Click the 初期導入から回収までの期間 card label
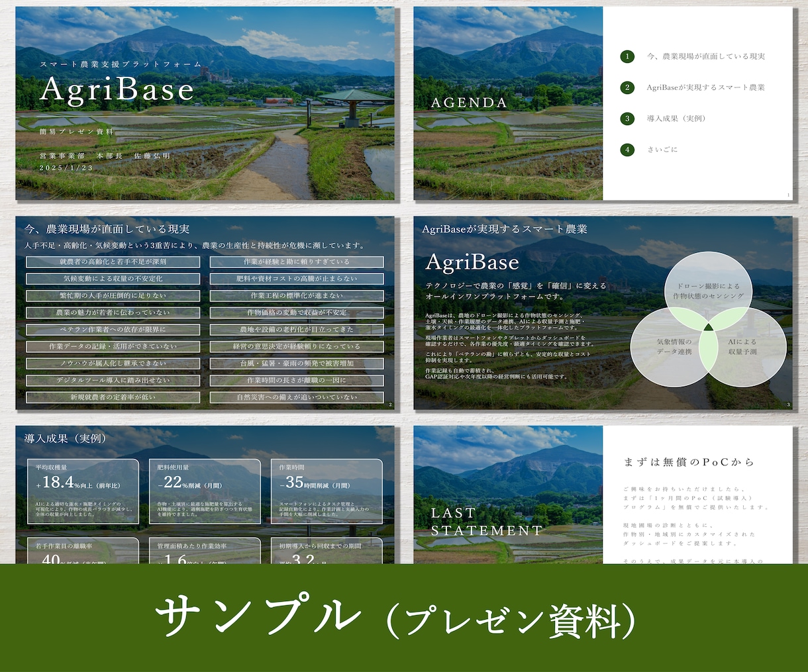 coord(321,546)
